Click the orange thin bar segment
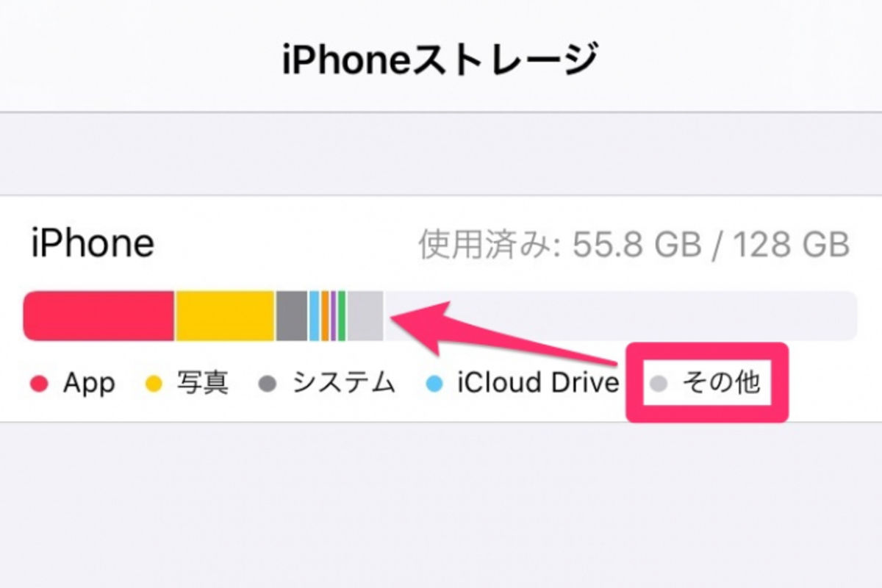Viewport: 882px width, 588px height. (325, 316)
